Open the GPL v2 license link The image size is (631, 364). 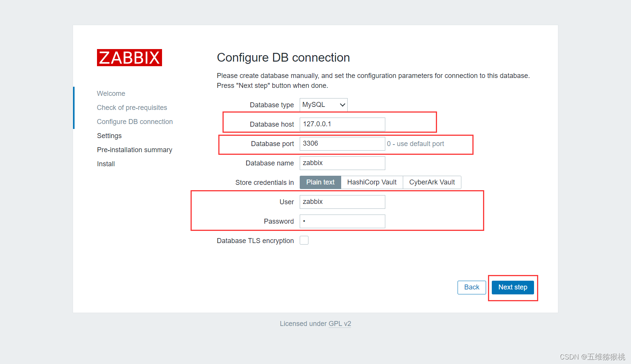point(340,324)
